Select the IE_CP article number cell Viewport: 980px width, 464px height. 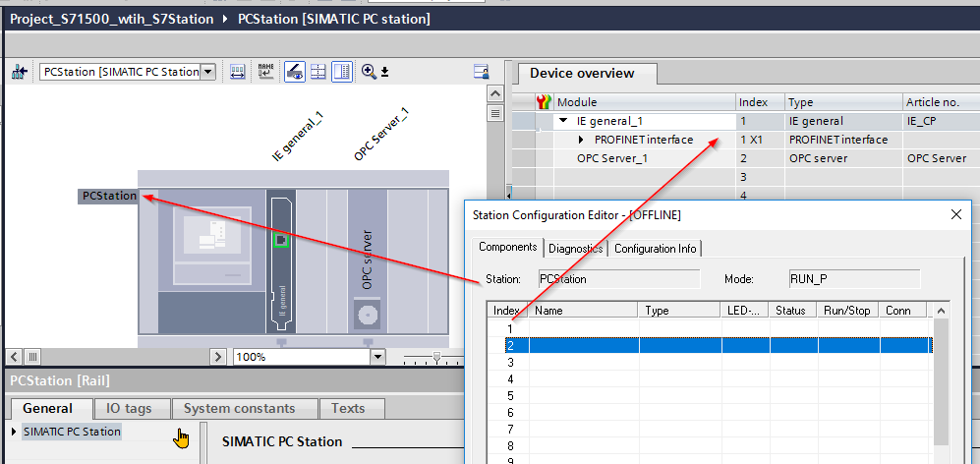pyautogui.click(x=941, y=121)
